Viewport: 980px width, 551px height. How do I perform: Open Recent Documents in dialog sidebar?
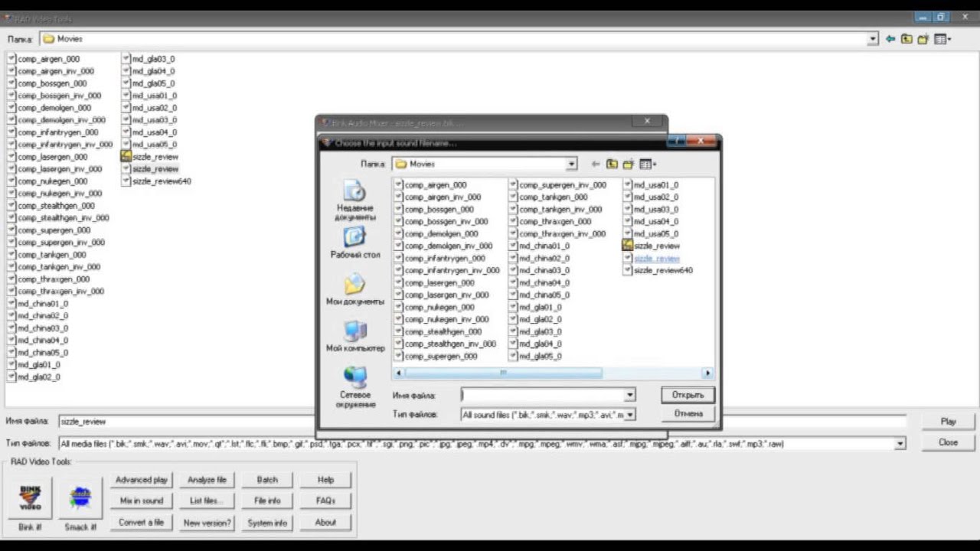click(354, 201)
